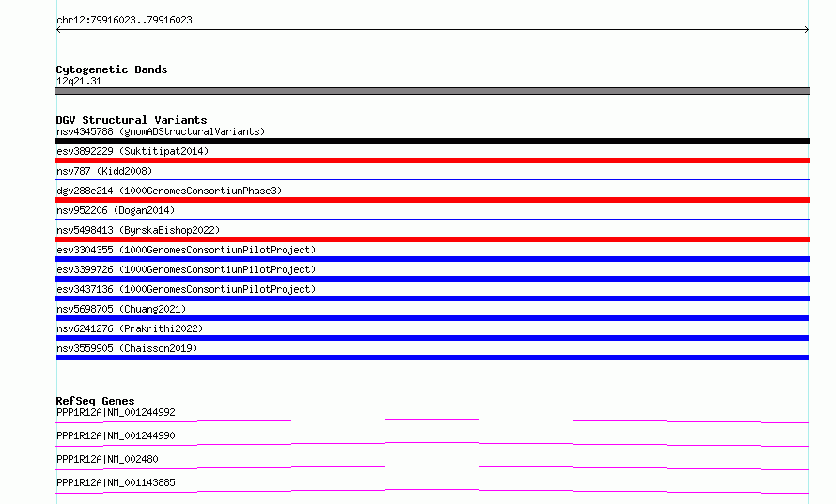
Task: Click the magenta line for NM_001244992
Action: coord(432,420)
